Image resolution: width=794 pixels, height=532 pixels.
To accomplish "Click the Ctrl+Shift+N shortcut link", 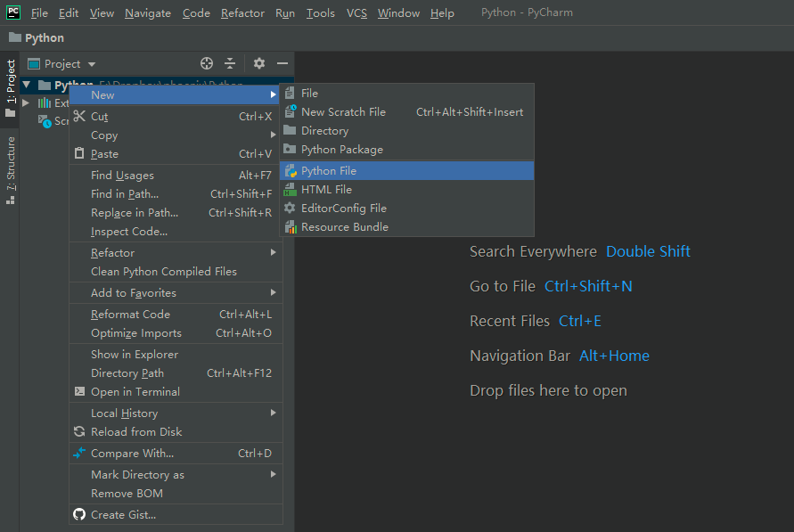I will point(588,286).
